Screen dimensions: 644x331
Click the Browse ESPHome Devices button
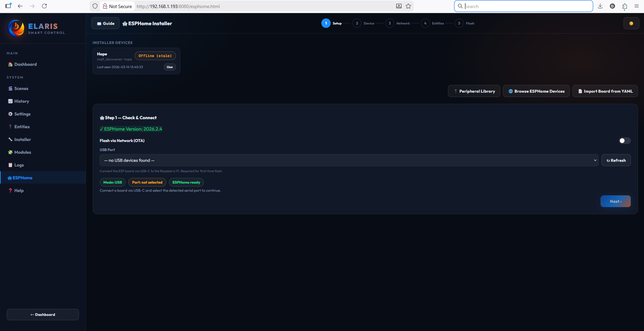536,91
